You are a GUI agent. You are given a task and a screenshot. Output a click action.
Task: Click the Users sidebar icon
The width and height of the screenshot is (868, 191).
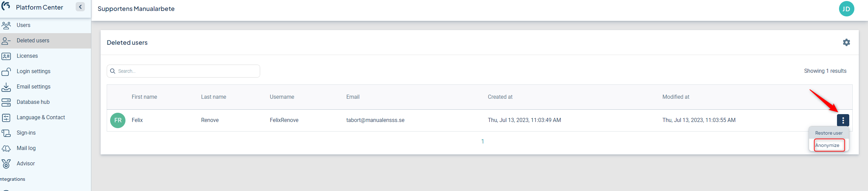[x=6, y=25]
